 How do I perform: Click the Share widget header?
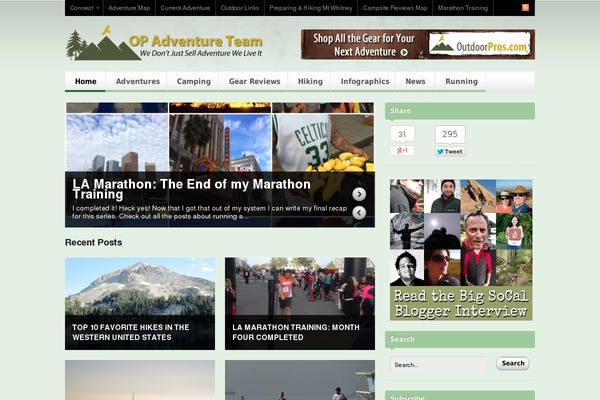pyautogui.click(x=460, y=111)
